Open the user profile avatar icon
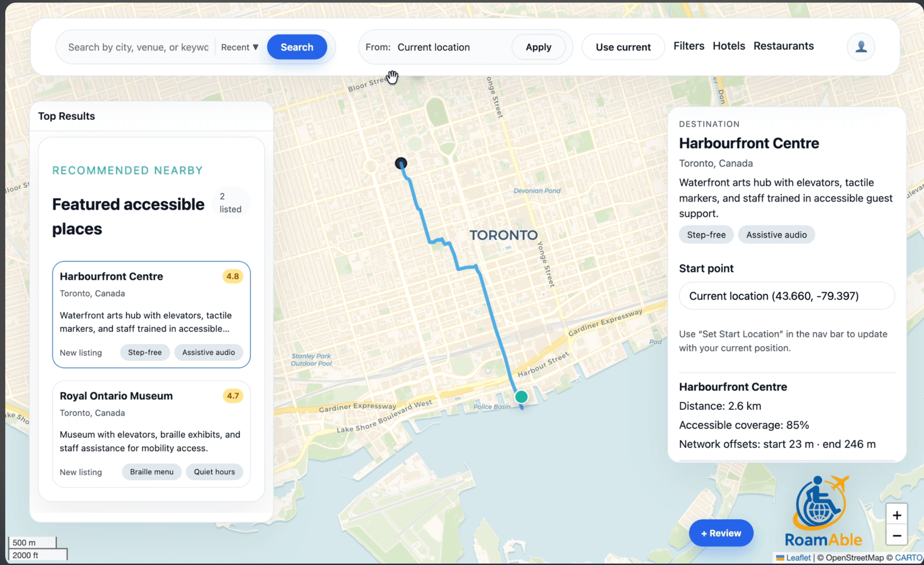Image resolution: width=924 pixels, height=565 pixels. [861, 46]
